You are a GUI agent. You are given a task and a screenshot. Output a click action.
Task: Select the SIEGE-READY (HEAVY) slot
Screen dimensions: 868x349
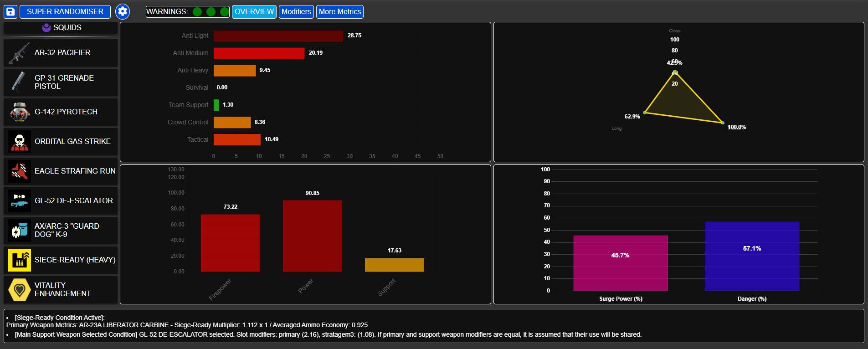tap(61, 260)
